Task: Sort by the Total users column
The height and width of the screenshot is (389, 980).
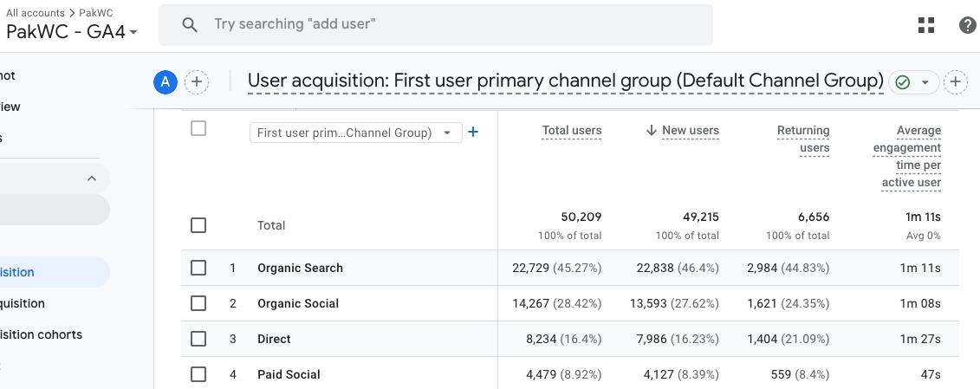Action: pos(572,130)
